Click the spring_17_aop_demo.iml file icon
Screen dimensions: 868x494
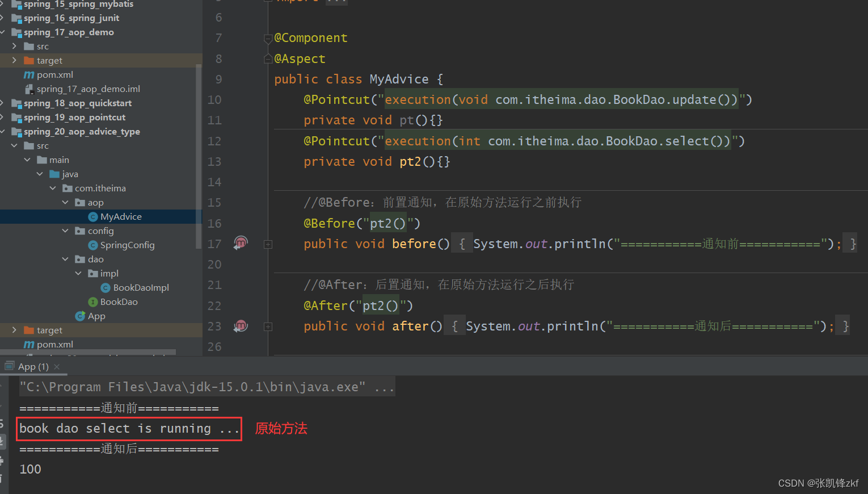pyautogui.click(x=29, y=89)
